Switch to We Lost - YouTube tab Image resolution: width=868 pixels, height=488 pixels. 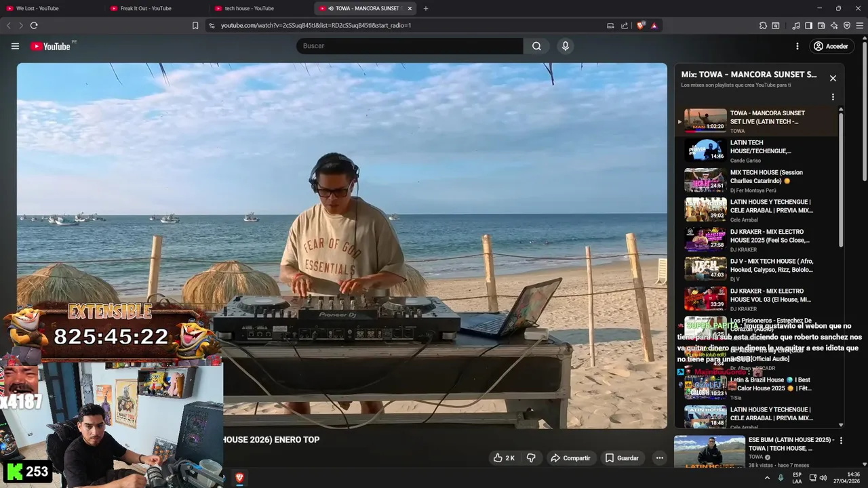coord(52,8)
